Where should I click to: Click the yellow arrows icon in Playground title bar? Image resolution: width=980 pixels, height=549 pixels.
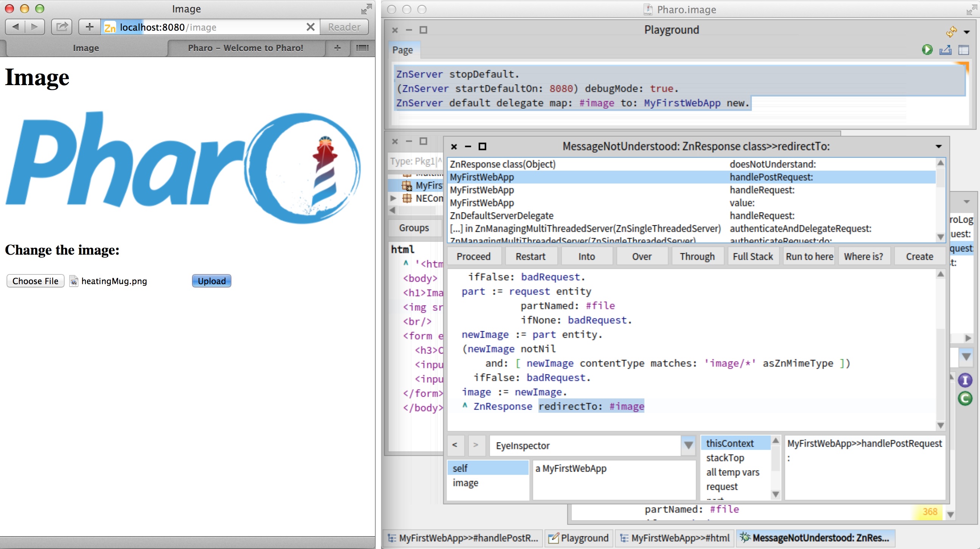(x=951, y=31)
